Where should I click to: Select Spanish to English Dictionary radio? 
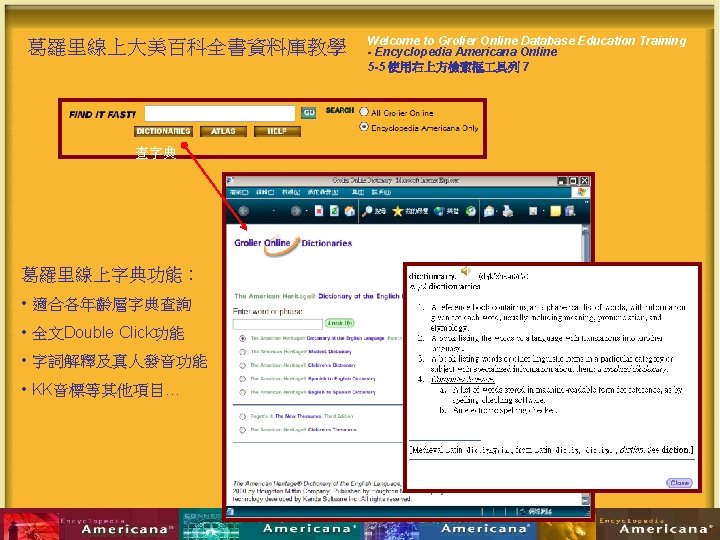242,379
